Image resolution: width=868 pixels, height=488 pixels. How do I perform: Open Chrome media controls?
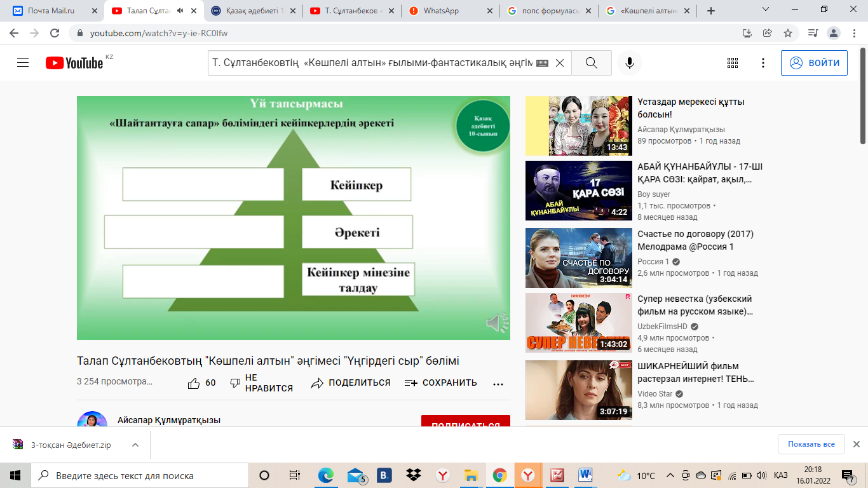(813, 33)
